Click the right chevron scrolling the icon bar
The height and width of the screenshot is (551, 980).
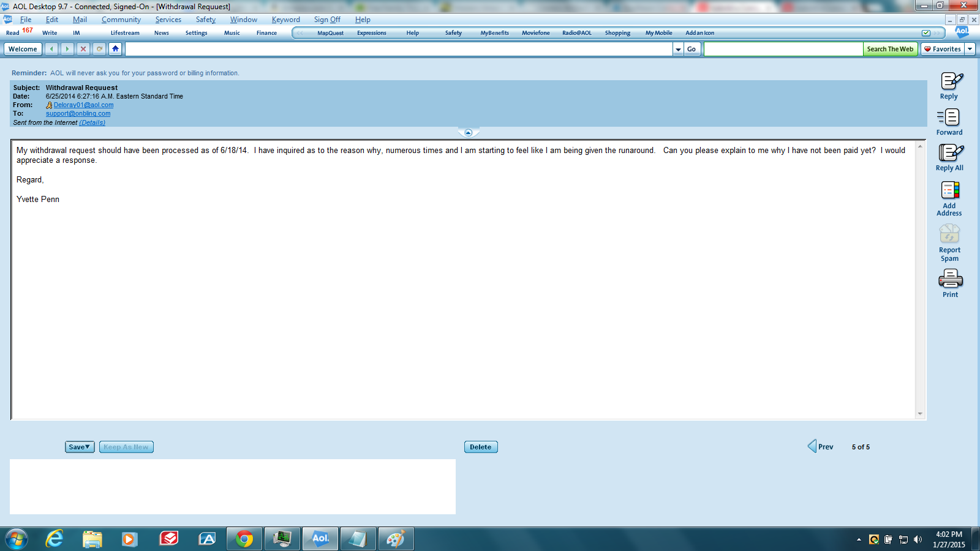(937, 33)
